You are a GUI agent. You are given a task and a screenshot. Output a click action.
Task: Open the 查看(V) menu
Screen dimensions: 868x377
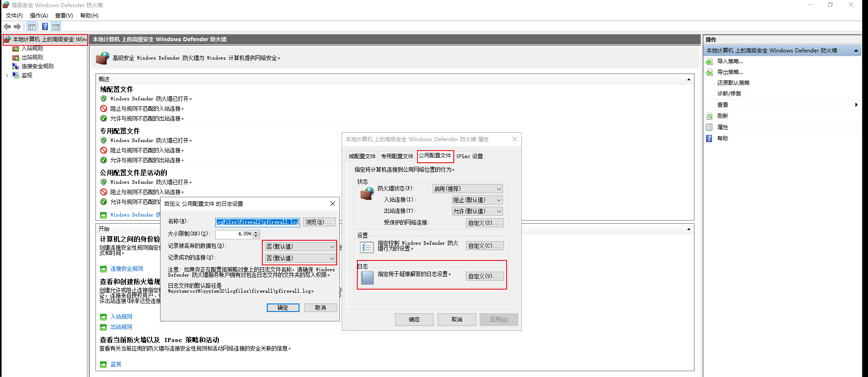64,16
